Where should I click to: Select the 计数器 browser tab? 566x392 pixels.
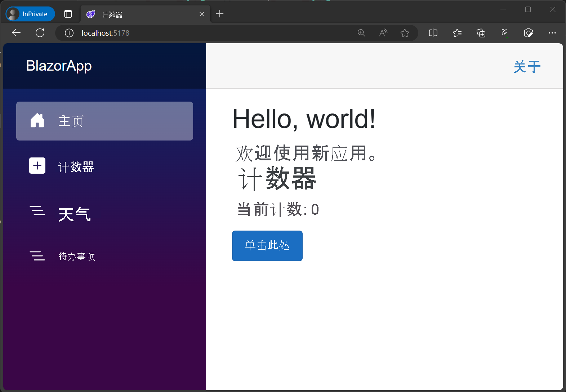146,14
